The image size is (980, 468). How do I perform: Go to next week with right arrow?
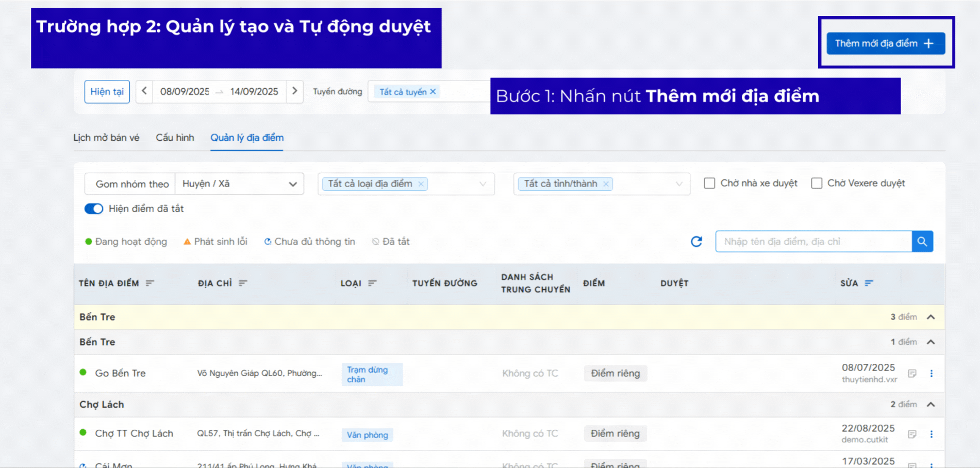(x=294, y=91)
